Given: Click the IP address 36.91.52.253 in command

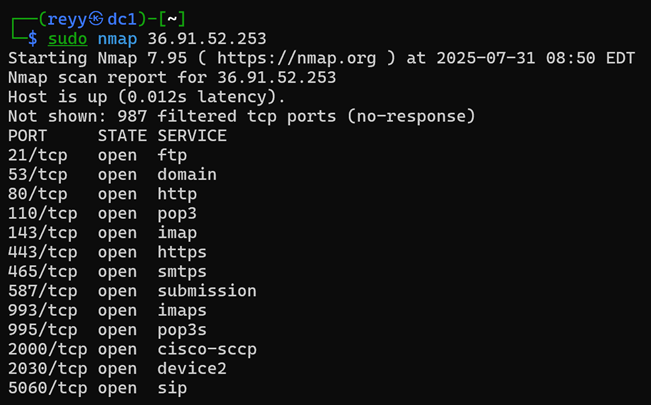Looking at the screenshot, I should [x=207, y=39].
